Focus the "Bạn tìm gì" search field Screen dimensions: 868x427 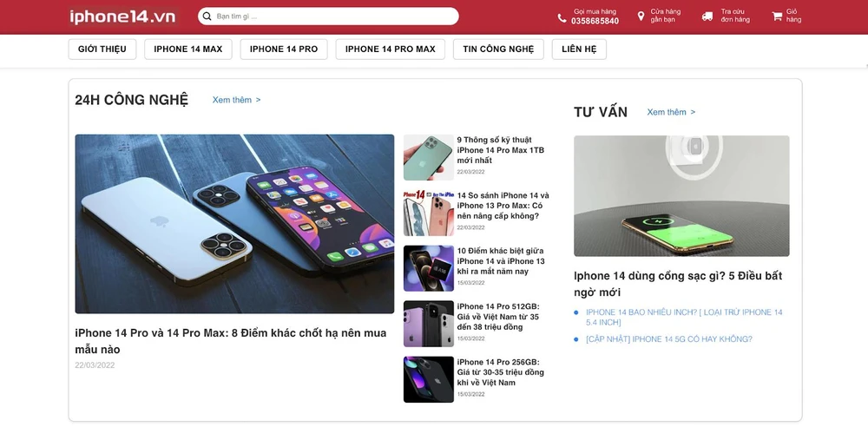coord(328,16)
